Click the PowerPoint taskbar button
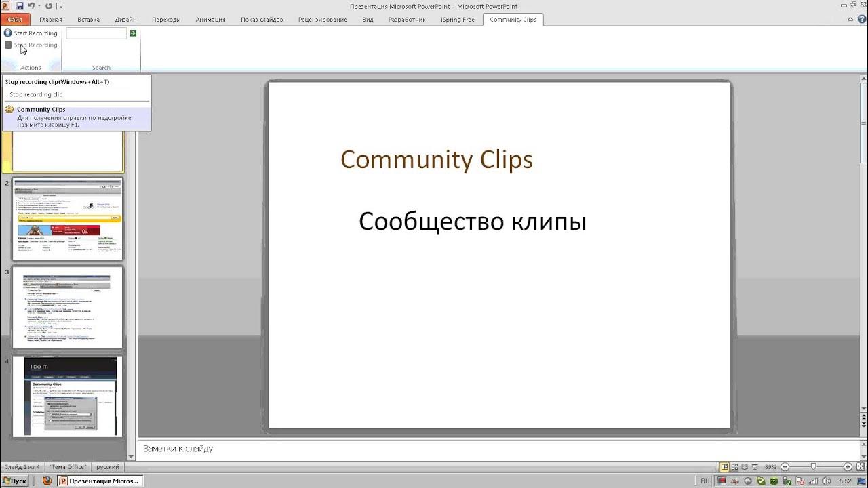The image size is (868, 488). (x=100, y=481)
